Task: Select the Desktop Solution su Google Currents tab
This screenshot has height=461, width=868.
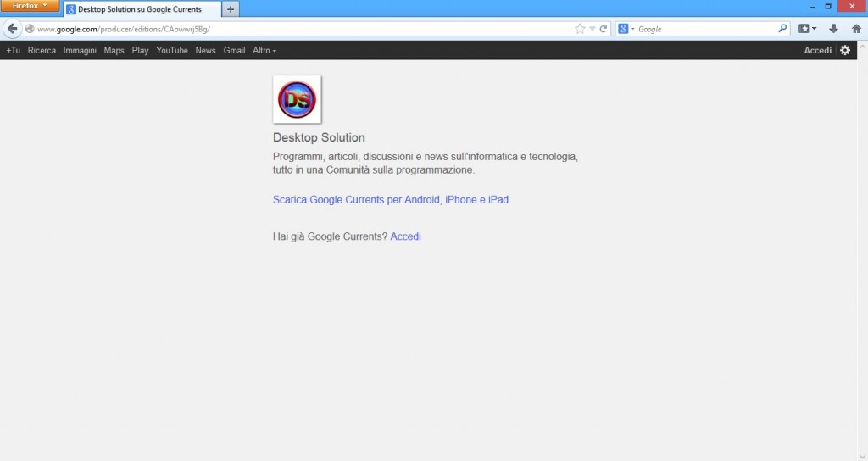Action: [140, 9]
